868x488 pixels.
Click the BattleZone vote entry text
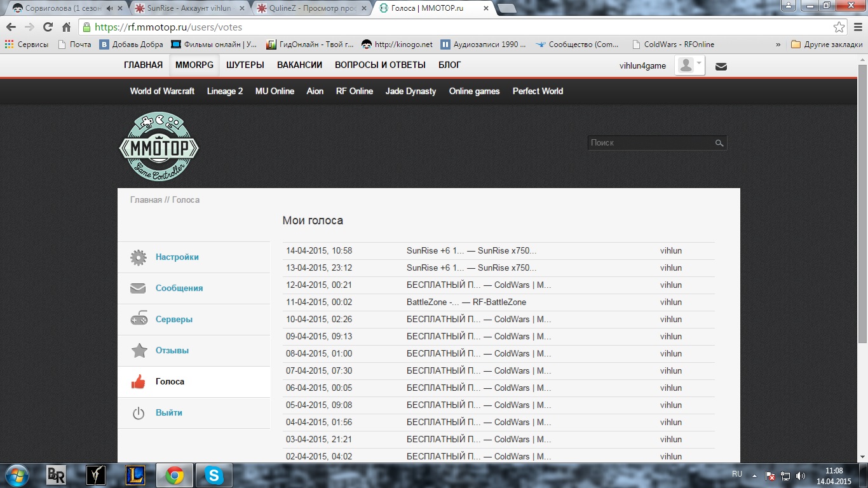(x=466, y=302)
